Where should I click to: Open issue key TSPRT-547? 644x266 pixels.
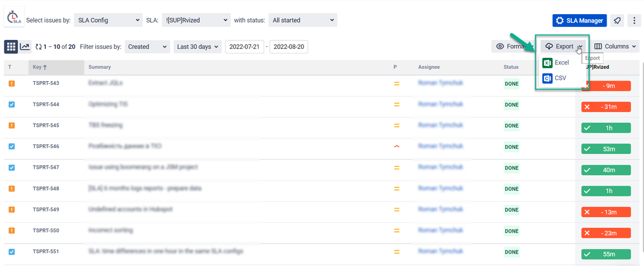coord(46,167)
